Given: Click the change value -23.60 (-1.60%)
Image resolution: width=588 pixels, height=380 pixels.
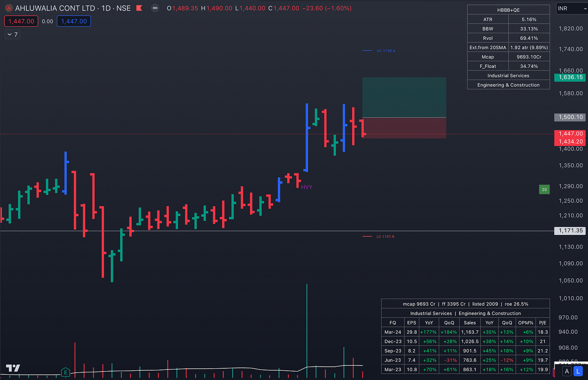Looking at the screenshot, I should pos(327,8).
